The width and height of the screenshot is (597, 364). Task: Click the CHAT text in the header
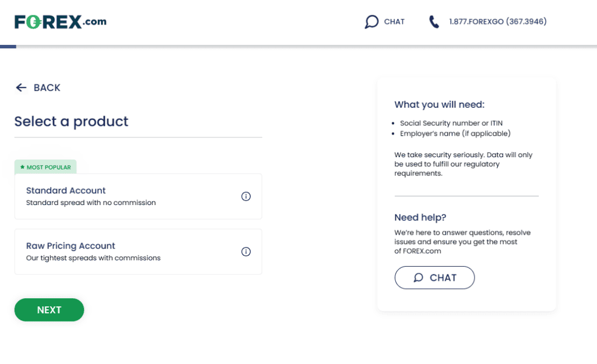click(x=394, y=22)
